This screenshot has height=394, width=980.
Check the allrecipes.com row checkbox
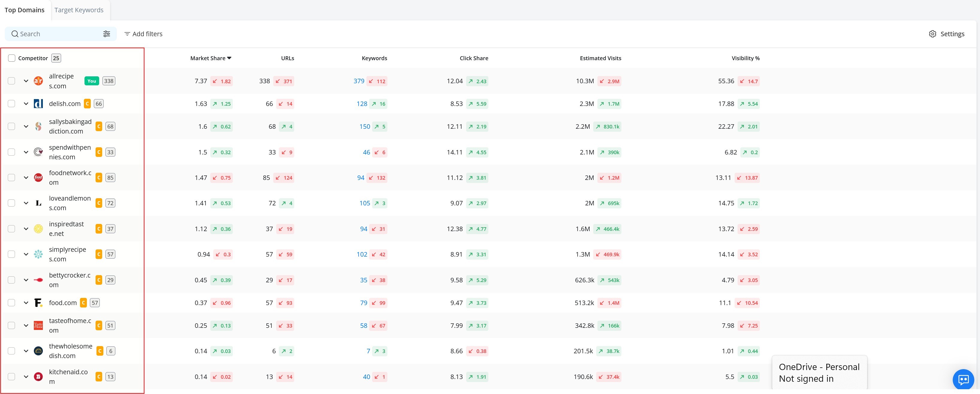(x=11, y=81)
